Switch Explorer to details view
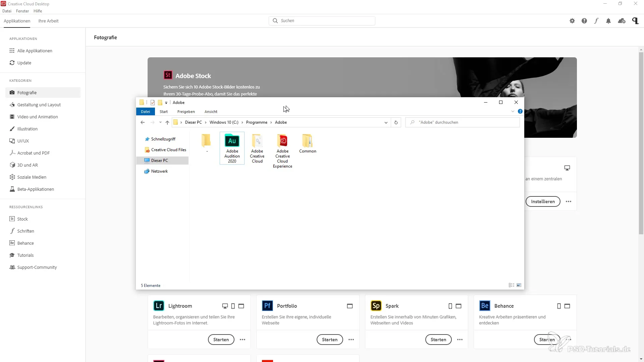Image resolution: width=644 pixels, height=362 pixels. pos(512,285)
